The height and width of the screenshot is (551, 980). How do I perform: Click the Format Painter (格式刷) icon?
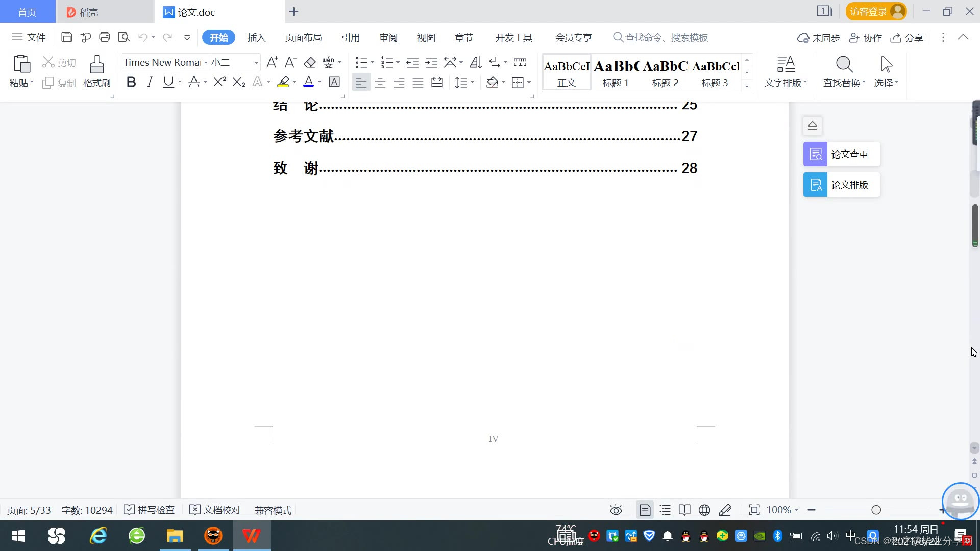tap(96, 65)
